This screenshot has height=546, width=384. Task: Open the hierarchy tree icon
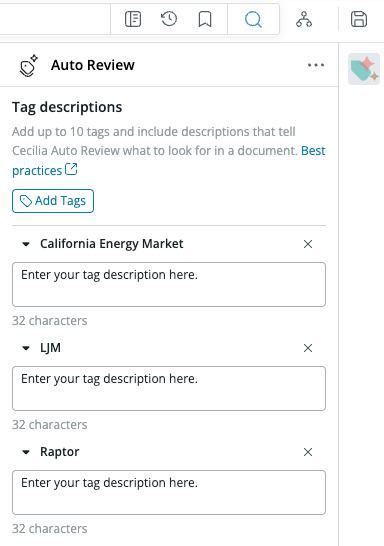(304, 19)
